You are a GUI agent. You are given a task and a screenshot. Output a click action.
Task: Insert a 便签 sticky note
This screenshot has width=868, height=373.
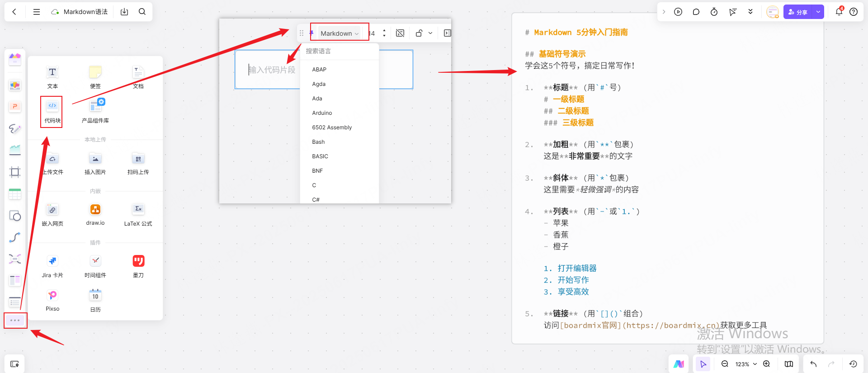(95, 77)
